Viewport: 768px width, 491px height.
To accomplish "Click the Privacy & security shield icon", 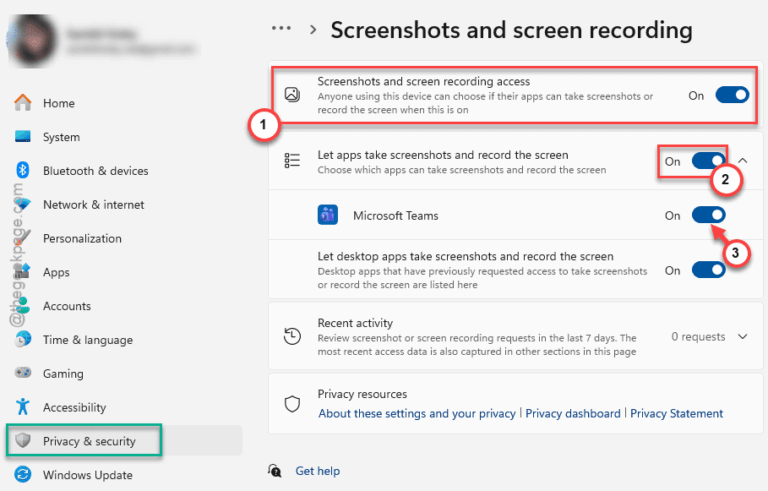I will coord(23,441).
